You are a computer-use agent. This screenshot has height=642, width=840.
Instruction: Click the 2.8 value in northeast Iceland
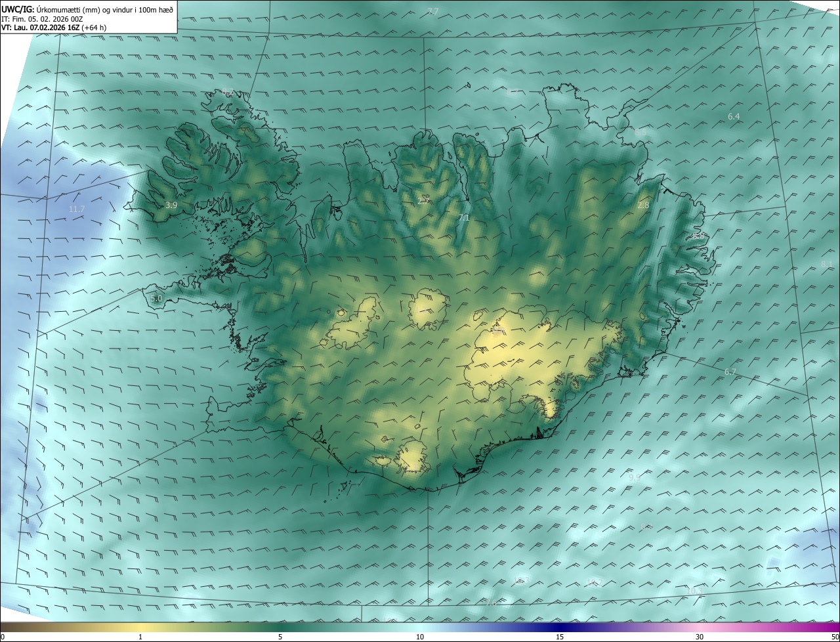643,205
